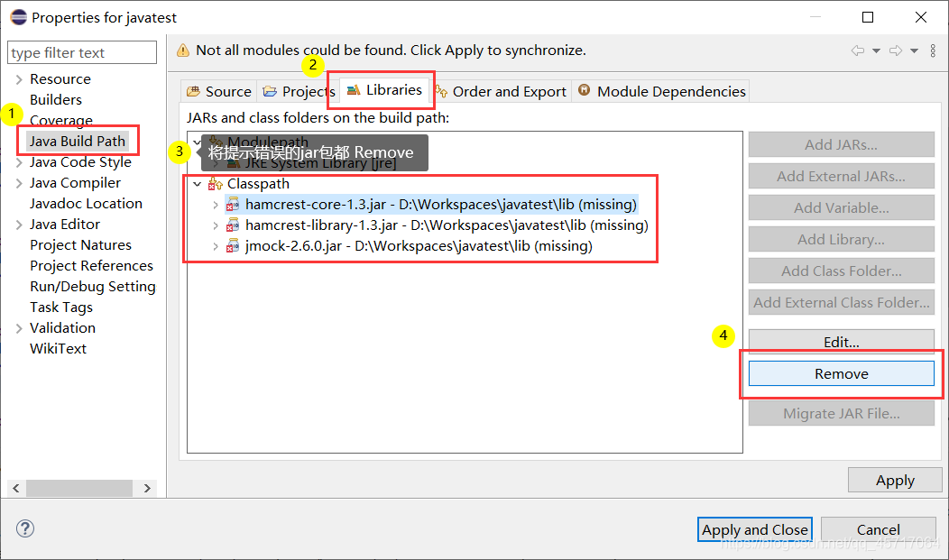Click the hamcrest-core-1.3.jar missing jar icon
Screen dimensions: 949x560
(233, 205)
